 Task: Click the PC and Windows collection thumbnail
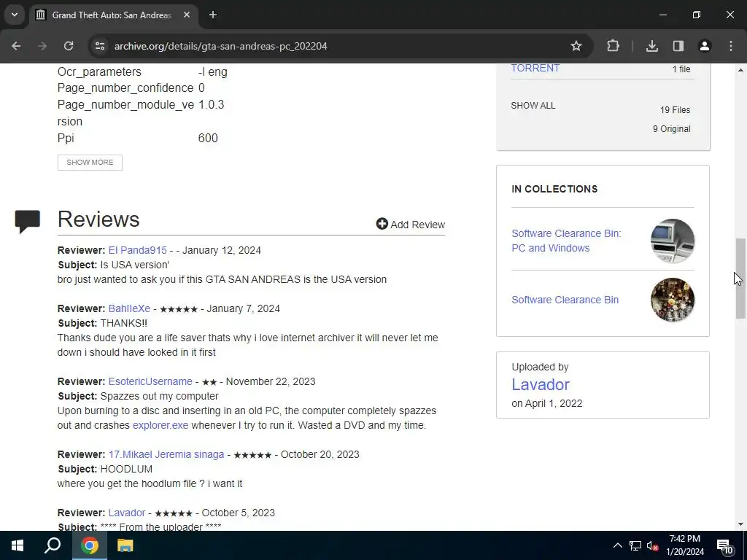672,241
